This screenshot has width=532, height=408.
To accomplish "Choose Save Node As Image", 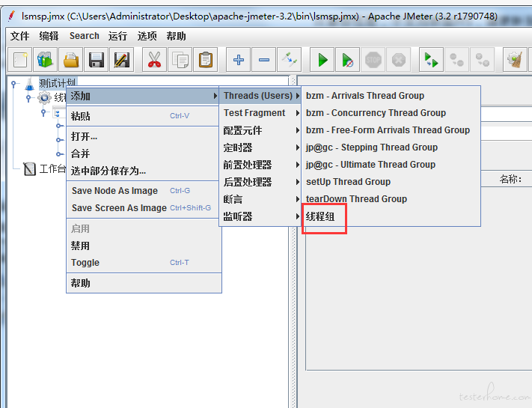I will click(143, 191).
